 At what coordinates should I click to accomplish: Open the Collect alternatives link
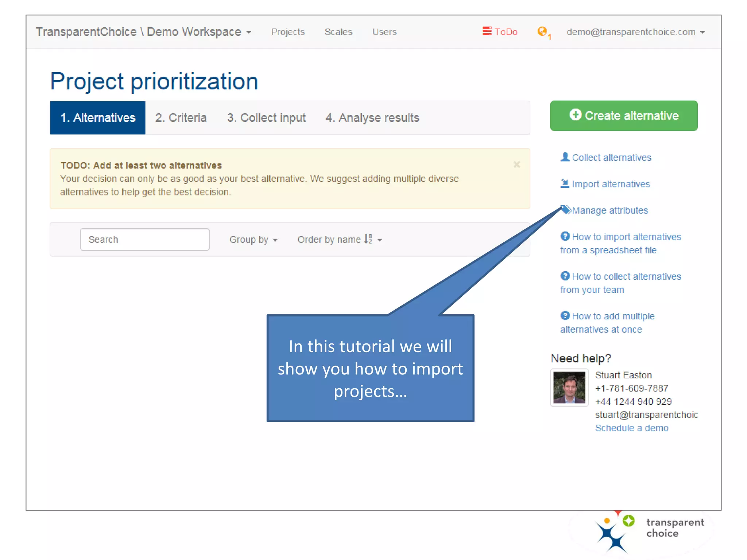click(611, 157)
